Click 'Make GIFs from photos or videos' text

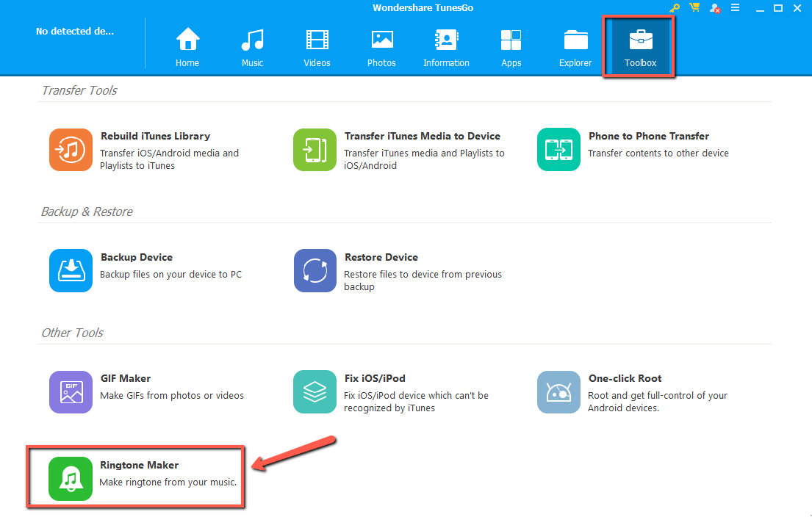172,395
